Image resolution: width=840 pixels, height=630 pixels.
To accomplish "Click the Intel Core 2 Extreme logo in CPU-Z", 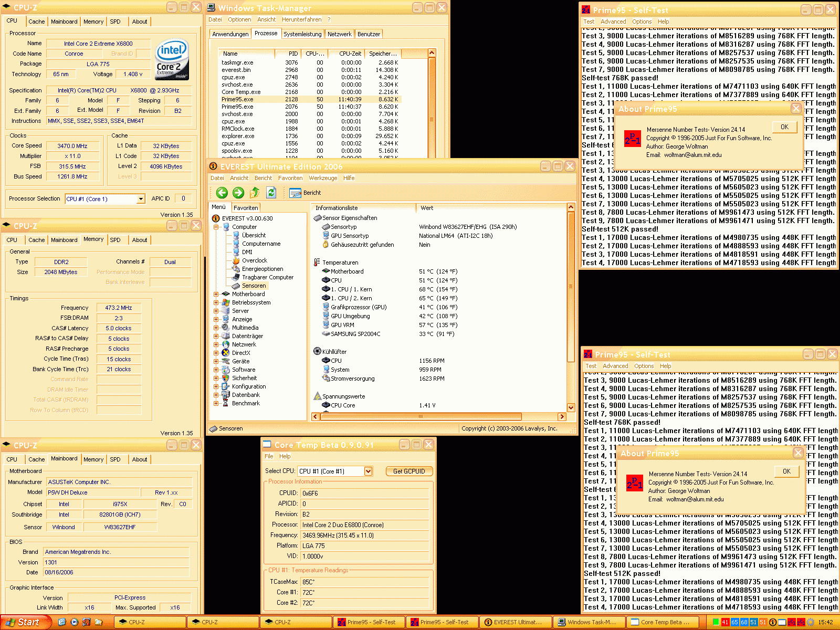I will click(172, 59).
